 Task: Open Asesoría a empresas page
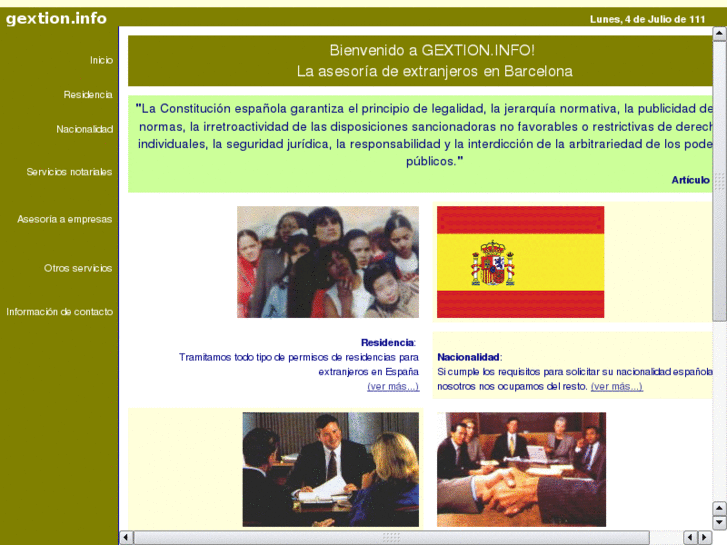coord(64,219)
